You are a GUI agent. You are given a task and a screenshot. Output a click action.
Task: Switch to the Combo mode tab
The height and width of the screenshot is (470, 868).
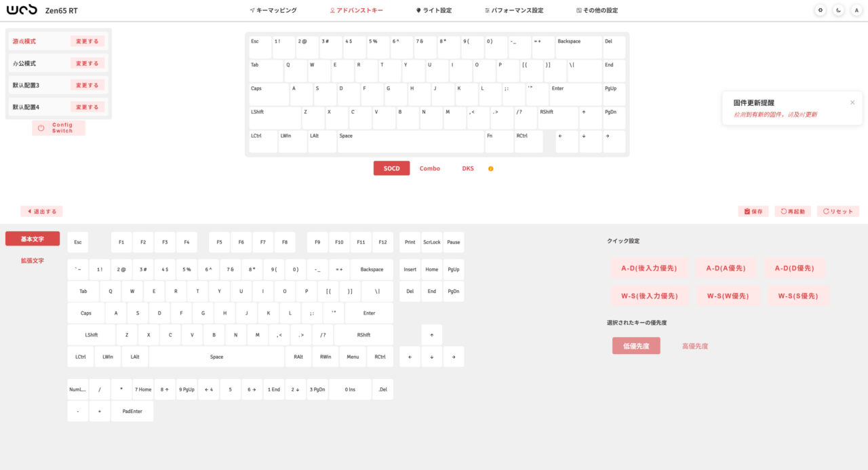coord(430,168)
